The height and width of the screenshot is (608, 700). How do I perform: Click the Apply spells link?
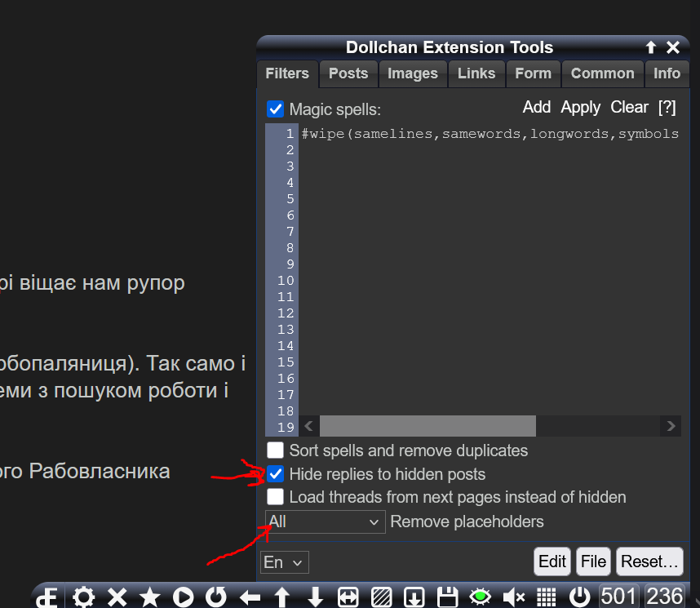(580, 107)
